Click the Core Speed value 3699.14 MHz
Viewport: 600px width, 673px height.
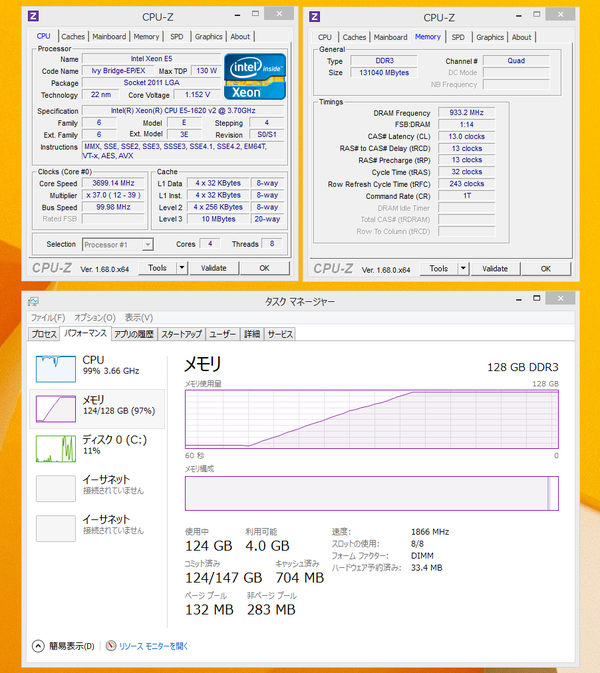click(113, 183)
